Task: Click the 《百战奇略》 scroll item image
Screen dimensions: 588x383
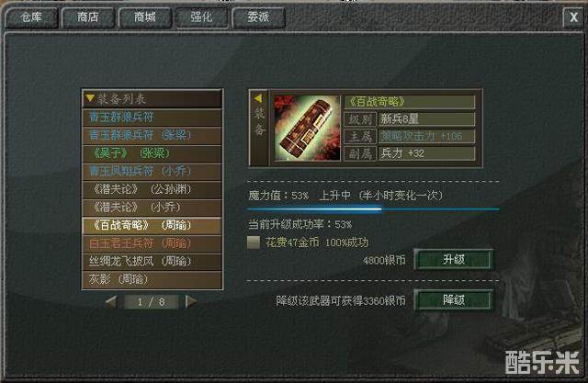Action: [307, 128]
